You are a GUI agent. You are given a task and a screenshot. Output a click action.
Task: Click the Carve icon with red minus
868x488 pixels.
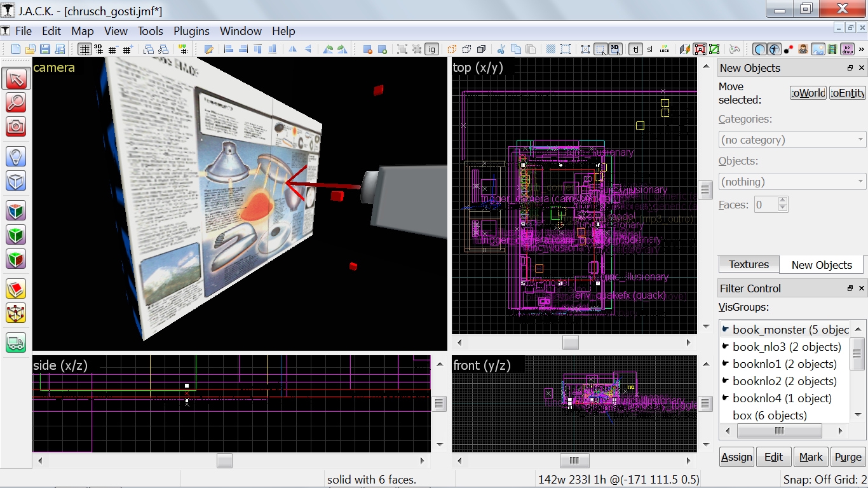click(367, 50)
